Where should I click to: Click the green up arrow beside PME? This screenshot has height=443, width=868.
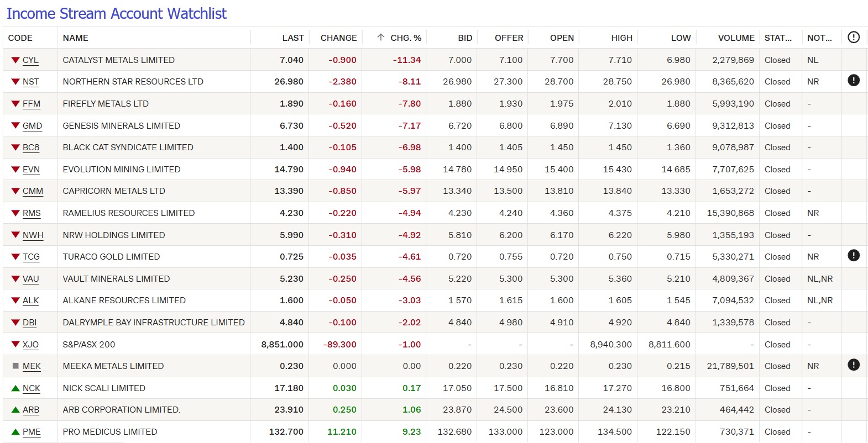pyautogui.click(x=15, y=432)
